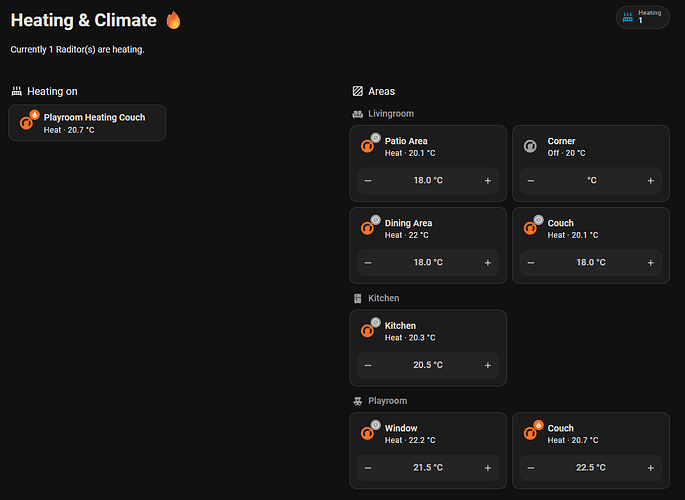Open the Heating counter badge
The height and width of the screenshot is (500, 685).
(642, 16)
